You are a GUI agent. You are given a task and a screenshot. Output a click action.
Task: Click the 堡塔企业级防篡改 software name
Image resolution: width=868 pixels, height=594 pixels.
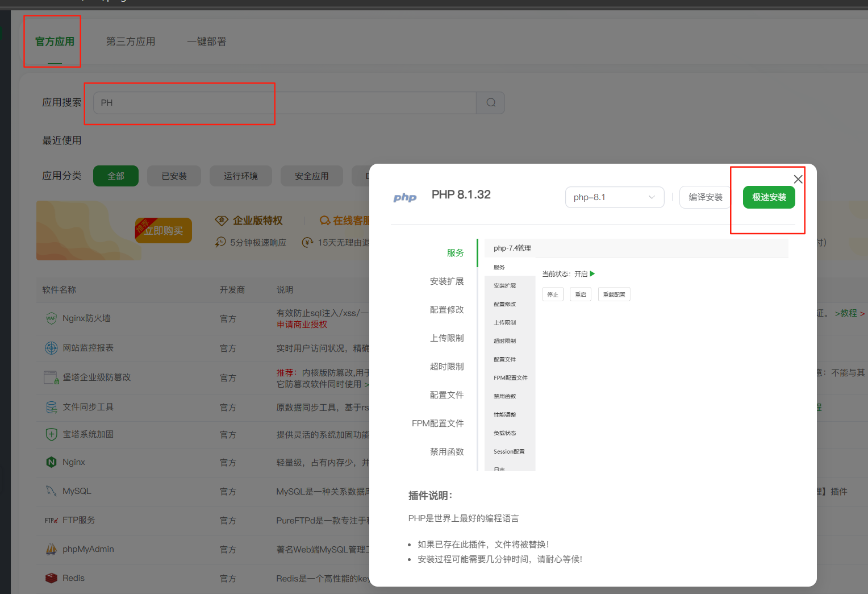point(97,377)
